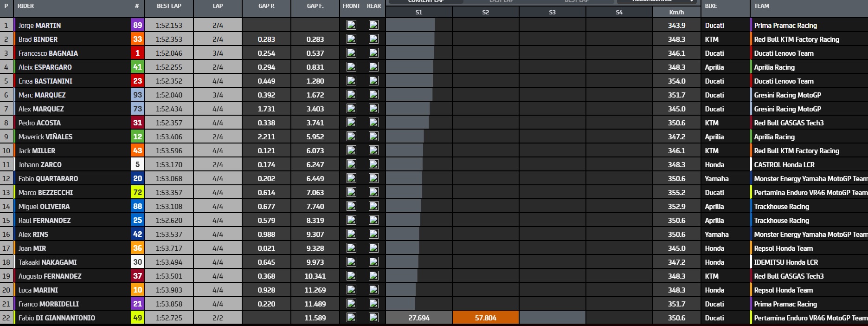Click Enea Bastianini's speed 354.0
Viewport: 868px width, 326px height.
(x=676, y=81)
